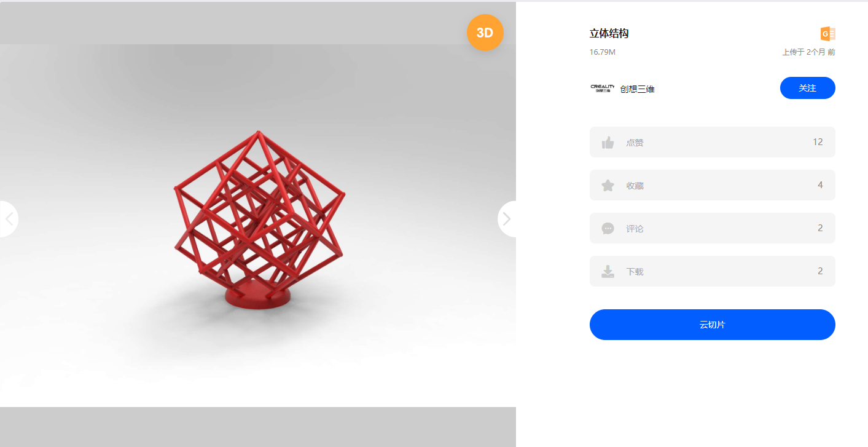Viewport: 868px width, 447px height.
Task: Click the download tray icon
Action: pyautogui.click(x=608, y=271)
